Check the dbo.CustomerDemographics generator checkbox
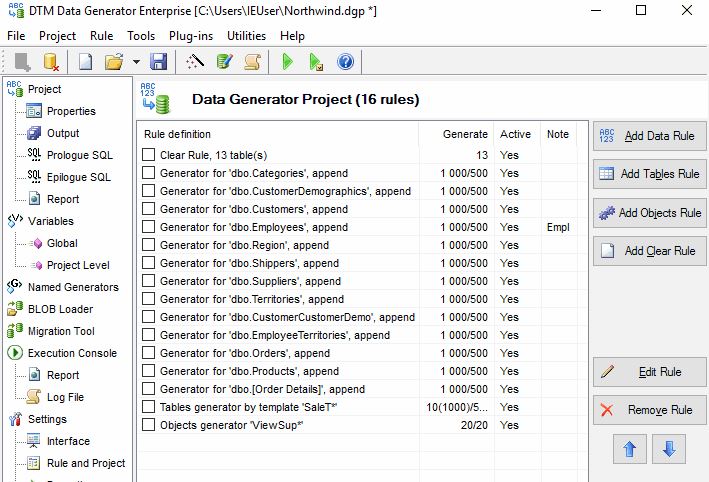Screen dimensions: 709x482 pos(148,191)
